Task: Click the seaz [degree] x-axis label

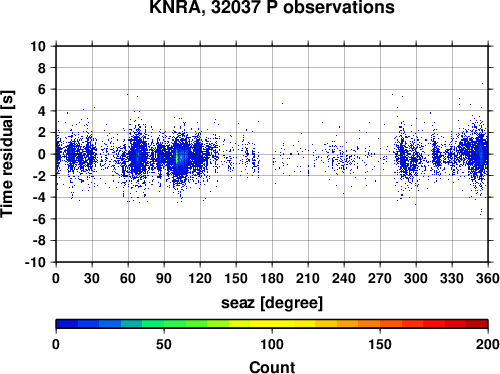Action: point(272,303)
